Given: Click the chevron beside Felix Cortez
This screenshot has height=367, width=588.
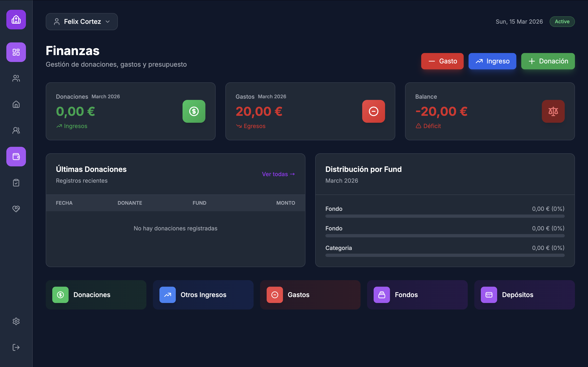Looking at the screenshot, I should point(108,22).
